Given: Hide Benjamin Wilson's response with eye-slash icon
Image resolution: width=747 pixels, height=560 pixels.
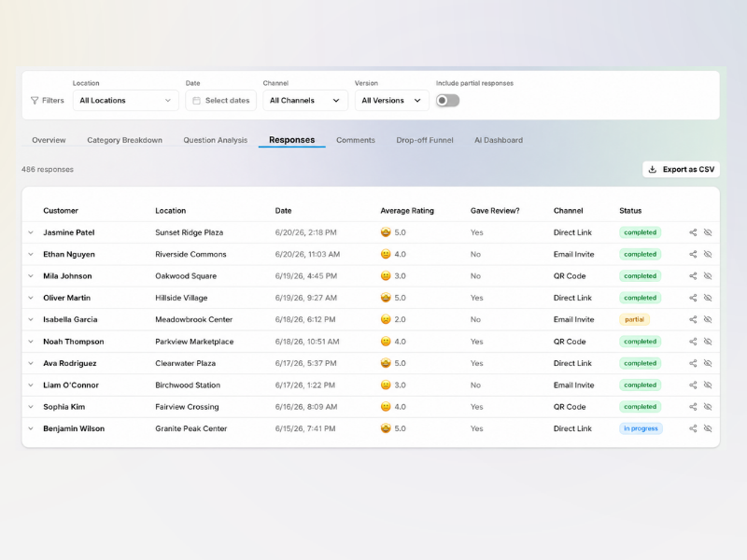Looking at the screenshot, I should 708,428.
